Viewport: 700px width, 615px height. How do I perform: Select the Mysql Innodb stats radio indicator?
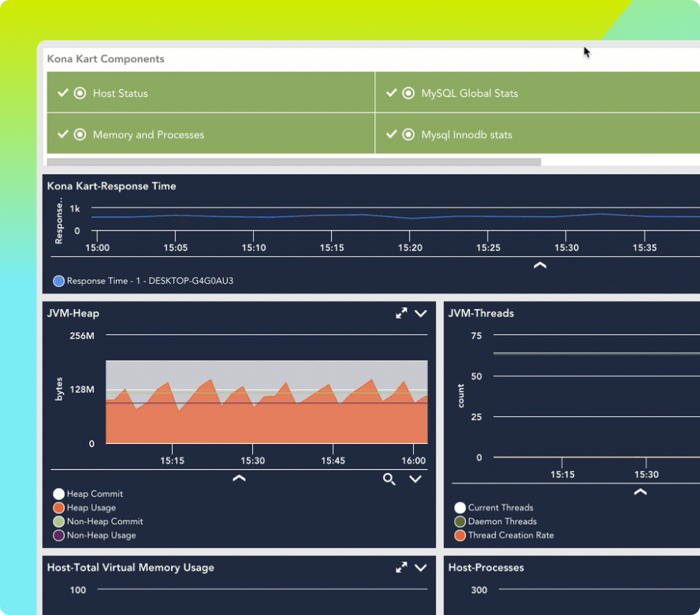(408, 135)
